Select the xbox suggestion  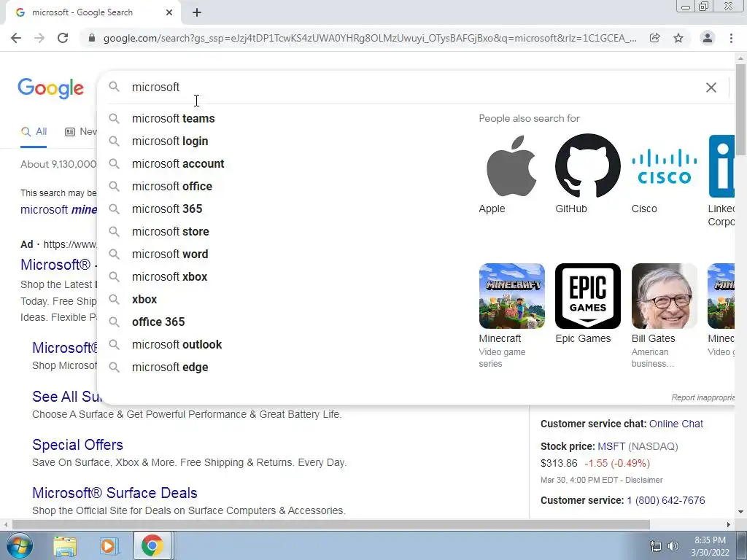click(x=144, y=300)
